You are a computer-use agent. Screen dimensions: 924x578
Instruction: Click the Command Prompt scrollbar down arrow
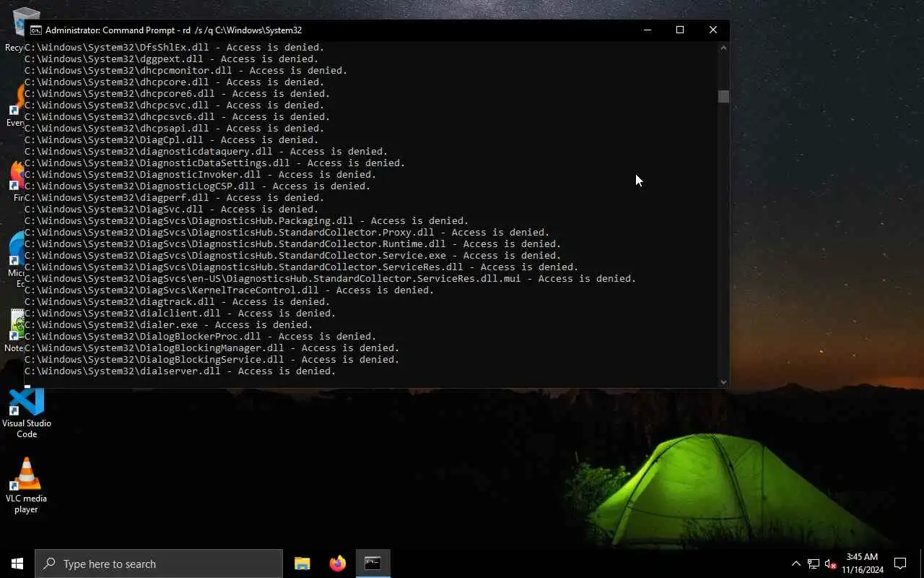(x=723, y=381)
